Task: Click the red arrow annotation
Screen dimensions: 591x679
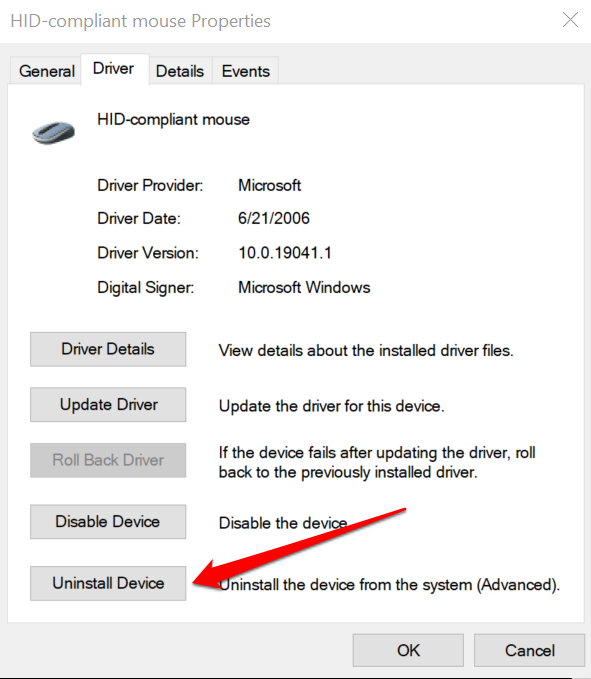Action: click(x=299, y=549)
